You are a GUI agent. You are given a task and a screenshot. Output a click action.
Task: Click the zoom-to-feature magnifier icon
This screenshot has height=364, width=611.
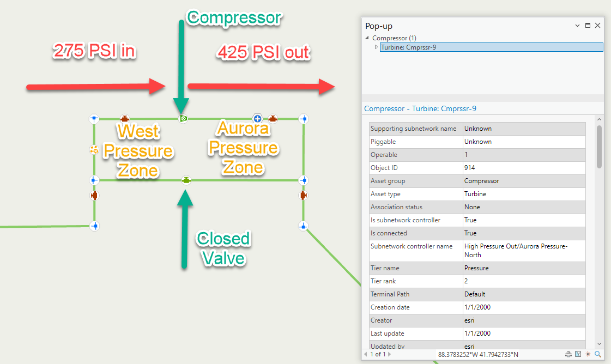[598, 354]
